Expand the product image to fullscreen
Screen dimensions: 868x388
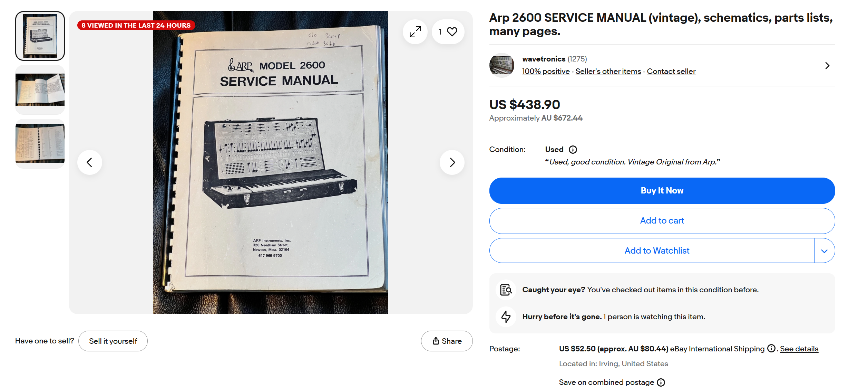tap(415, 32)
